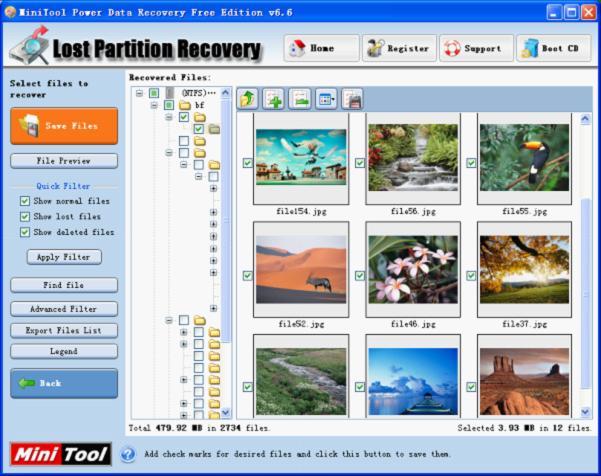
Task: Click thumbnail pane scroll up arrow
Action: coord(585,120)
